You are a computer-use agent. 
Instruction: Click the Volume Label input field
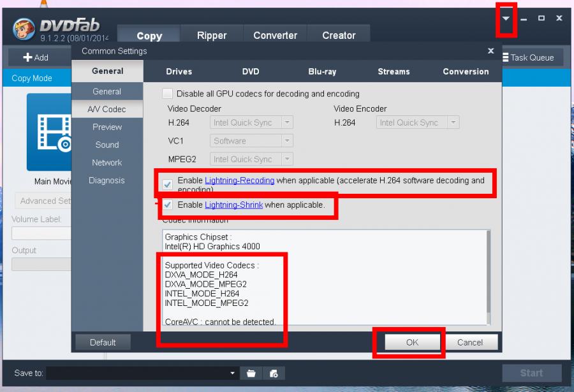[x=41, y=233]
